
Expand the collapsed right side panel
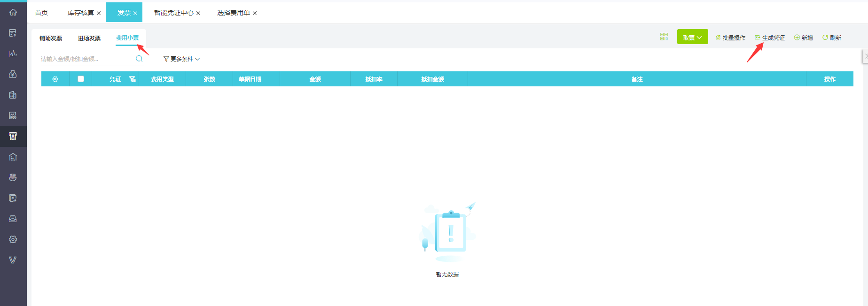click(865, 56)
